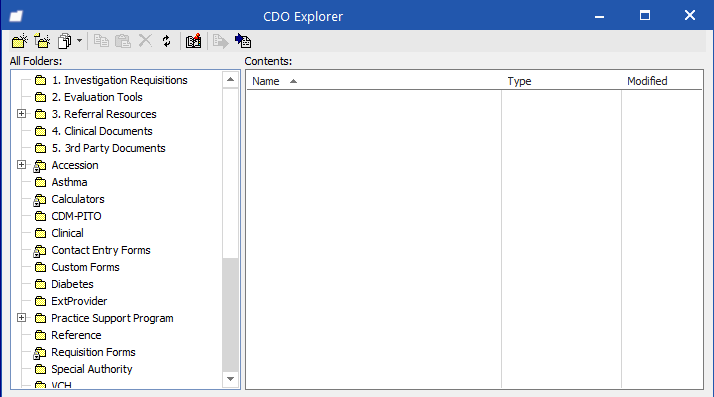Click the Asthma folder icon
Image resolution: width=714 pixels, height=397 pixels.
tap(41, 182)
